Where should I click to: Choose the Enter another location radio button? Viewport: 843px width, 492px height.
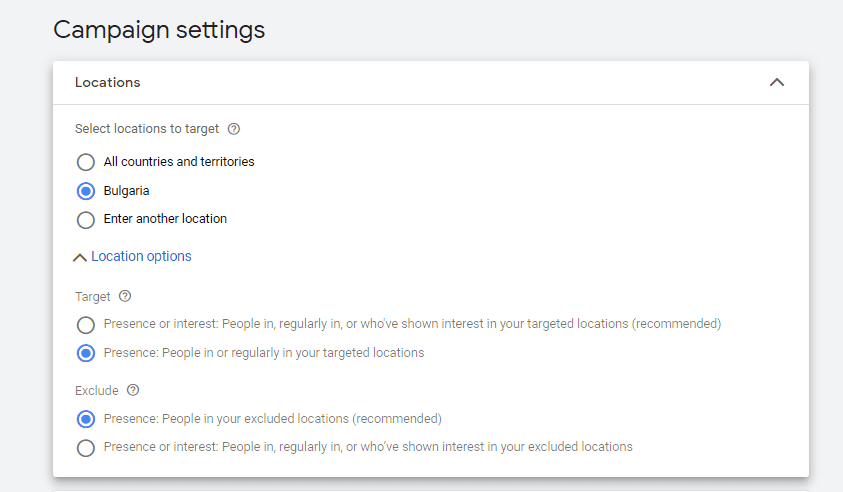pyautogui.click(x=86, y=219)
